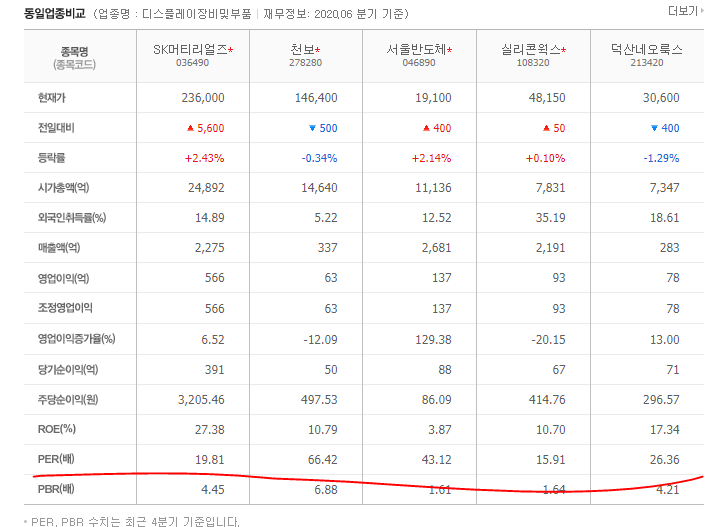The image size is (722, 527).
Task: Click net income value 391
Action: pyautogui.click(x=215, y=370)
